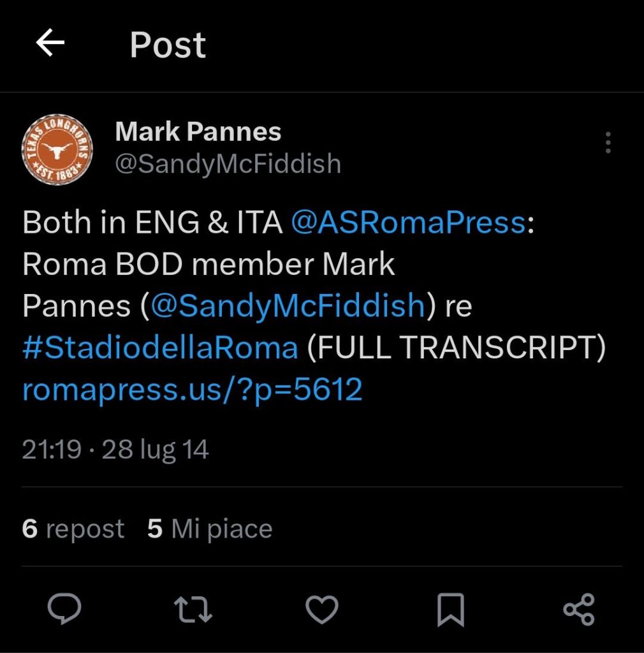Open the @ASRomaPress mention

coord(408,223)
